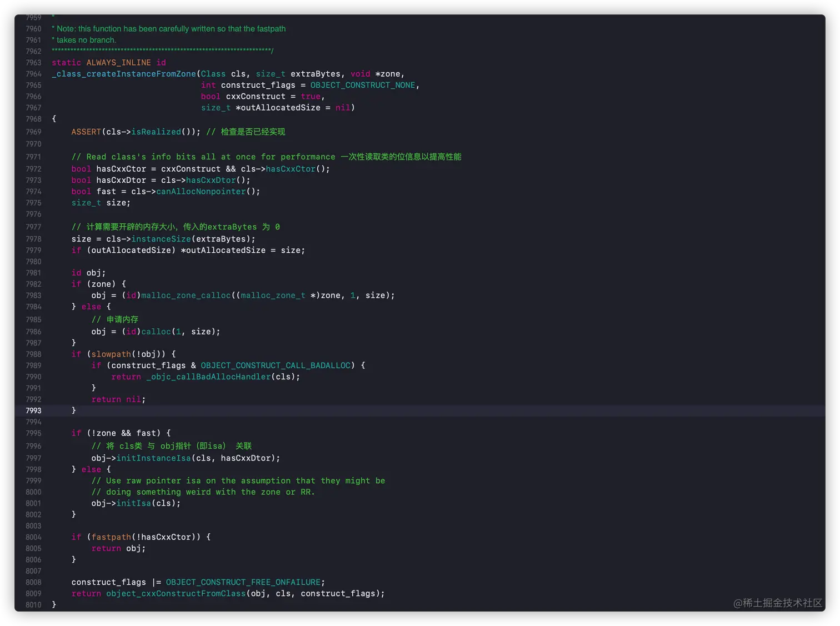The height and width of the screenshot is (626, 840).
Task: Click the slowpath macro call
Action: [111, 354]
